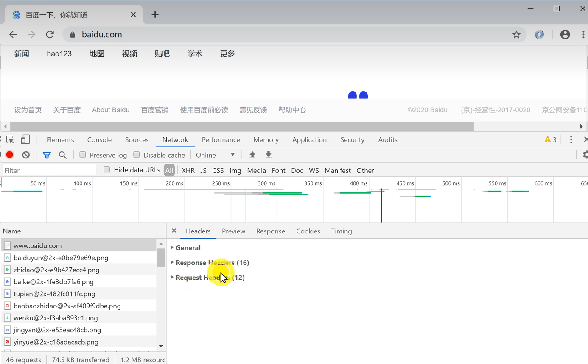588x364 pixels.
Task: Open DevTools warnings count indicator
Action: click(551, 139)
